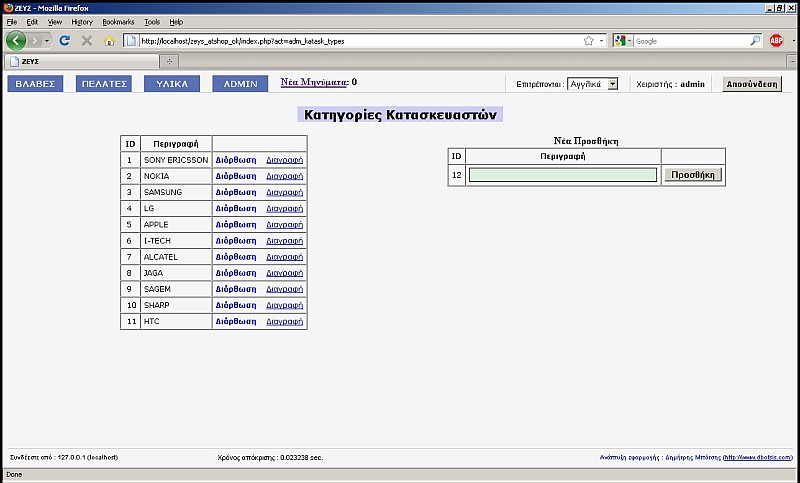Click the Firefox back arrow button
Screen dimensions: 800x483
click(16, 40)
